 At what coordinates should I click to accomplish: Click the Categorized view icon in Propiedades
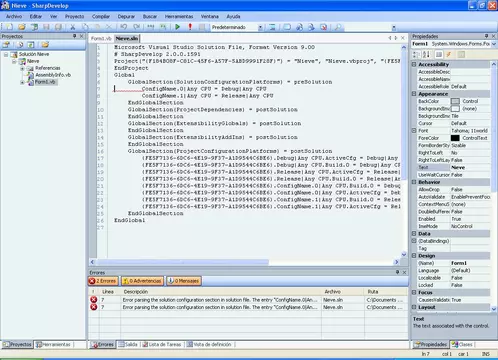[416, 54]
